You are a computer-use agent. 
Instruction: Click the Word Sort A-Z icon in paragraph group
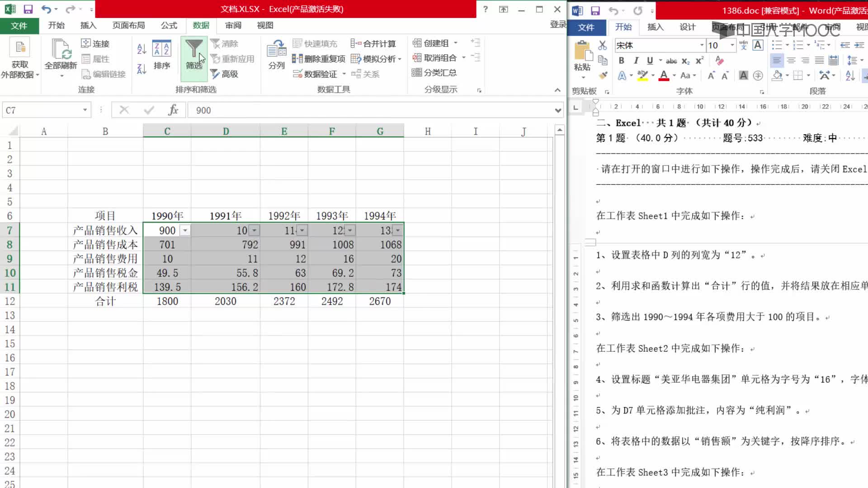[850, 75]
